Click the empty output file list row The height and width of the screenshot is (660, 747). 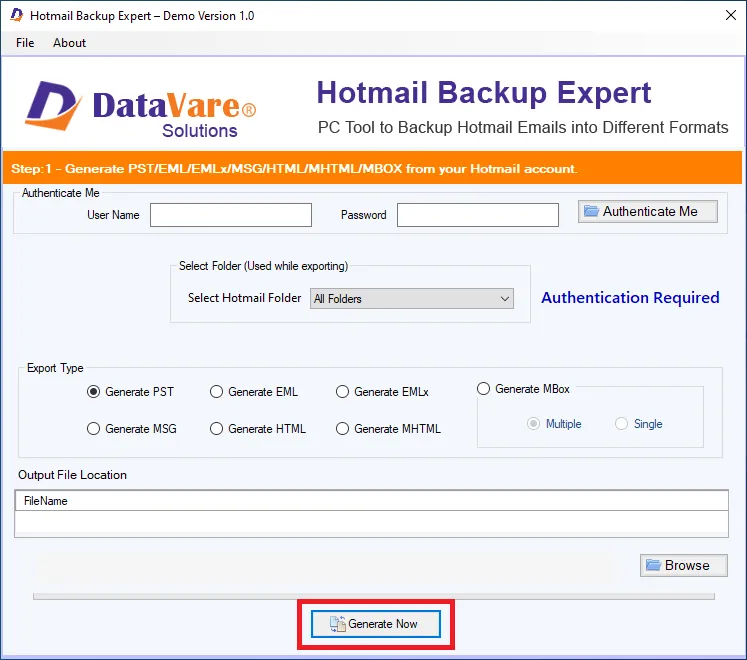coord(372,522)
